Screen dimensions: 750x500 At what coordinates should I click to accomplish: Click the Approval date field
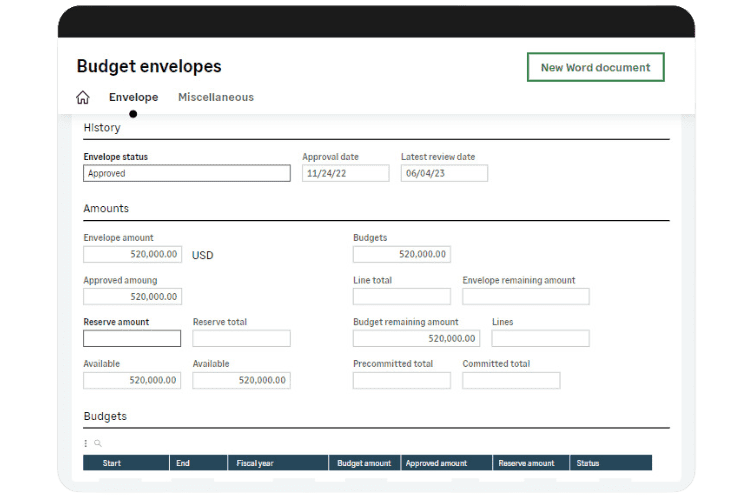point(345,173)
